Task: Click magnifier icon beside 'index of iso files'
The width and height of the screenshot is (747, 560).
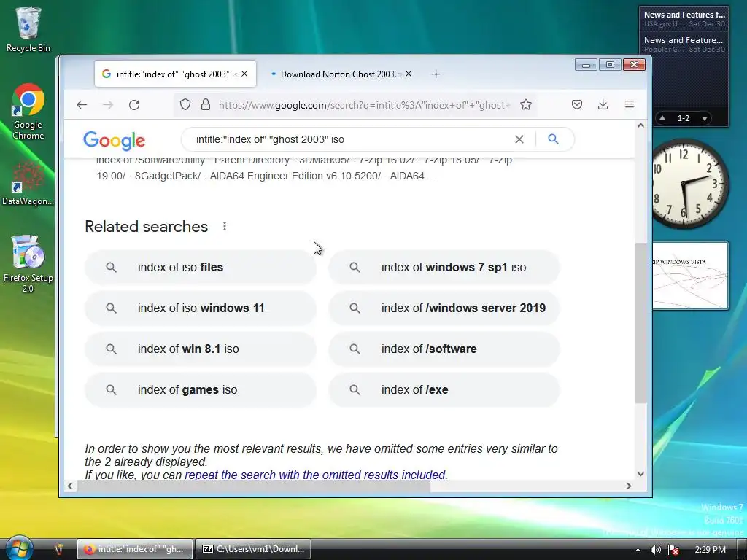Action: (111, 268)
